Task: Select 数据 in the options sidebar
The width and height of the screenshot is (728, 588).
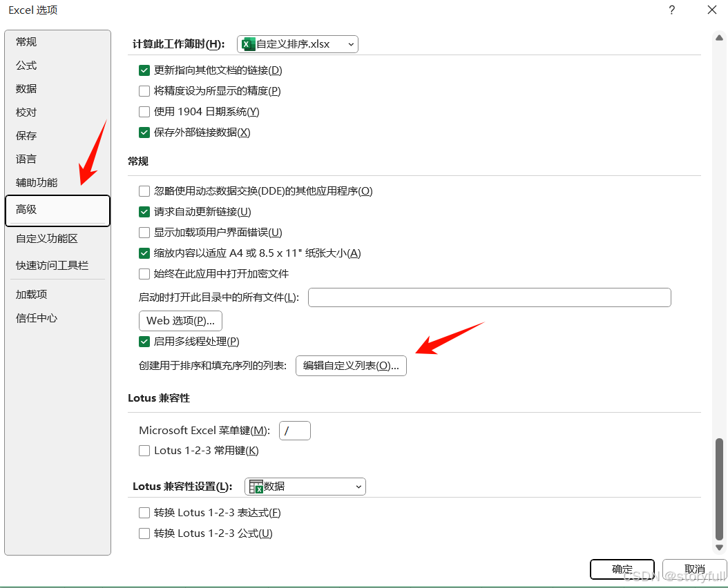Action: point(57,88)
